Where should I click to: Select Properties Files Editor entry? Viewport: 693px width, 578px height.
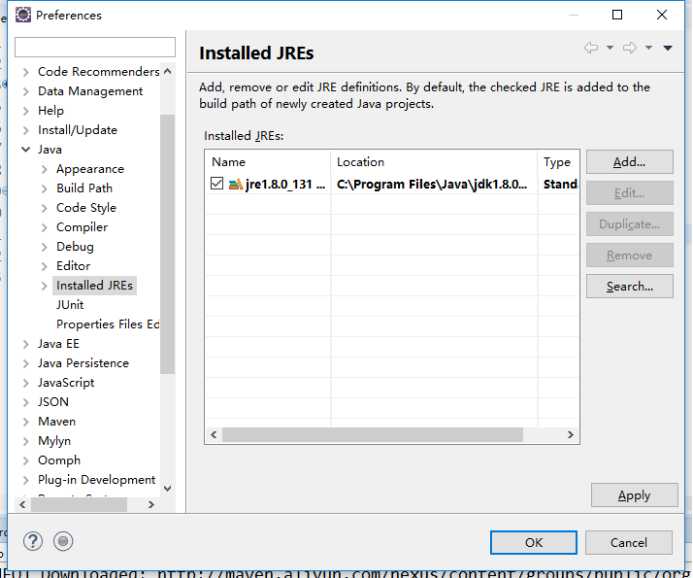[x=107, y=324]
